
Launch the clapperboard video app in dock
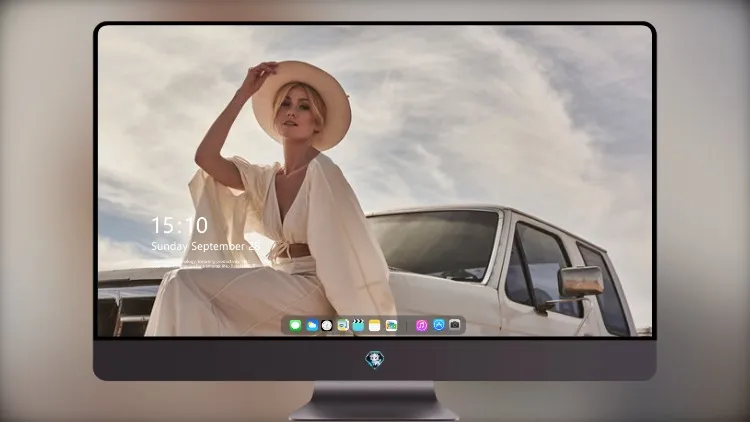tap(358, 326)
